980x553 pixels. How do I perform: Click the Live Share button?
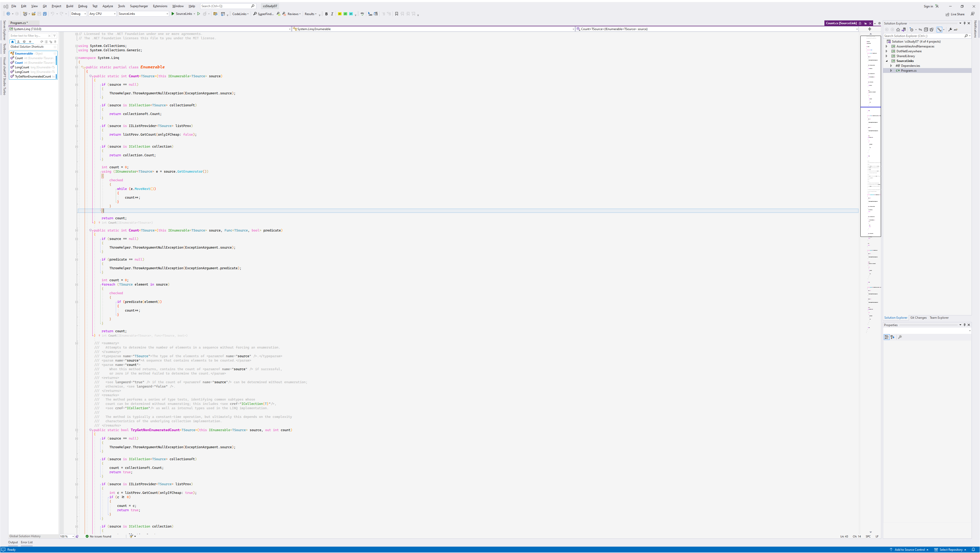[955, 14]
